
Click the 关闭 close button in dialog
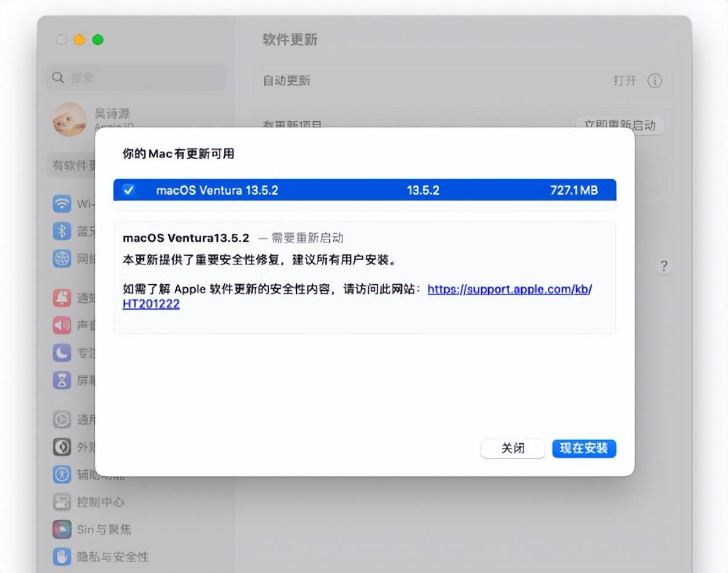(x=513, y=448)
